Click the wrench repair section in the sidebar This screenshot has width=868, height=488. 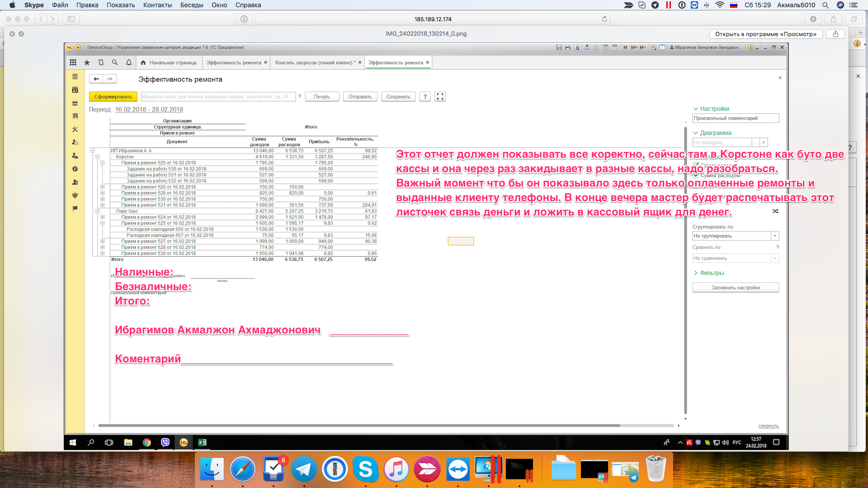[75, 130]
